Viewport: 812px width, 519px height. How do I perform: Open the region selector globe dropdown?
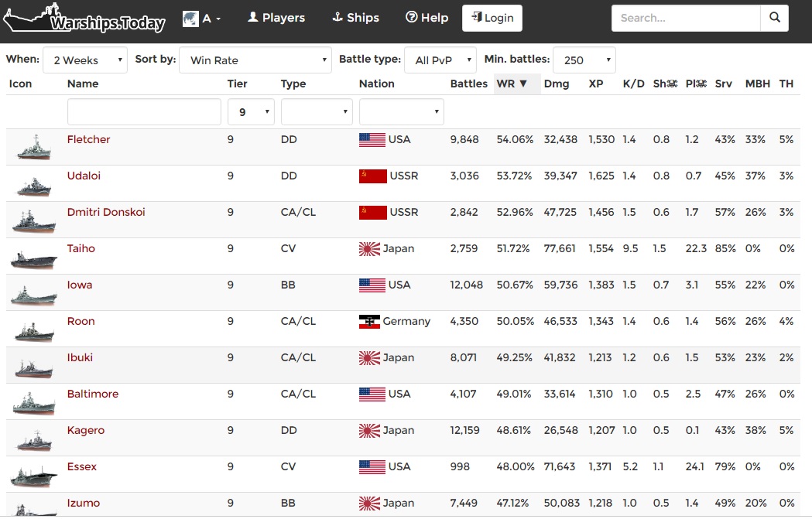pyautogui.click(x=201, y=19)
